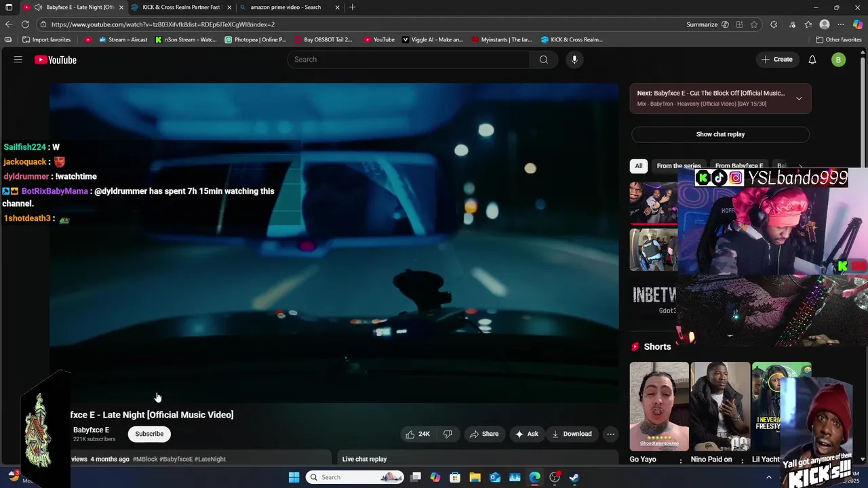Expand Other favorites folder
868x488 pixels.
pyautogui.click(x=839, y=39)
